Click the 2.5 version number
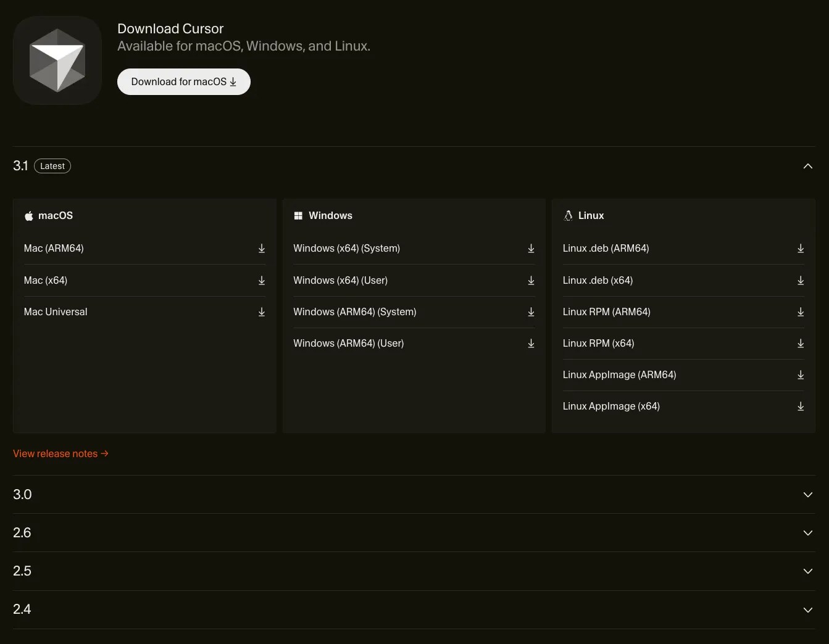 click(22, 571)
